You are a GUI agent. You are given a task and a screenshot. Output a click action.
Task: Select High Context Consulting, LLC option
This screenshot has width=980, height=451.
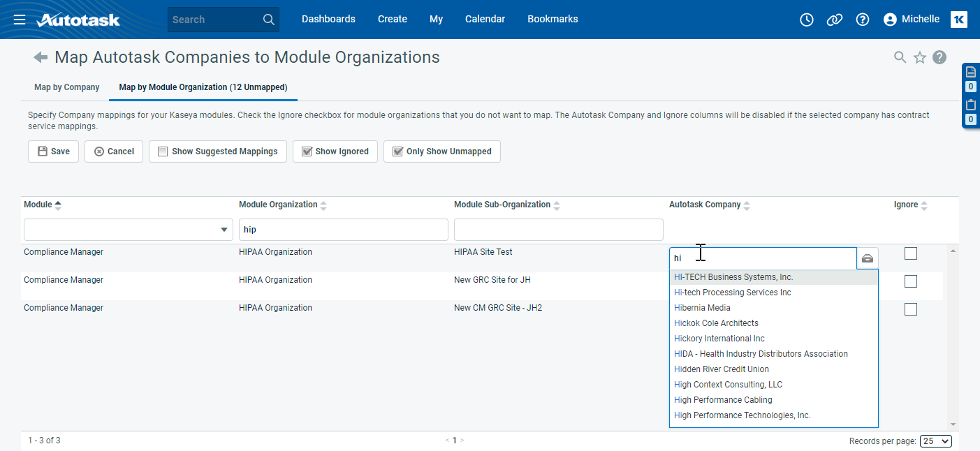pos(774,385)
